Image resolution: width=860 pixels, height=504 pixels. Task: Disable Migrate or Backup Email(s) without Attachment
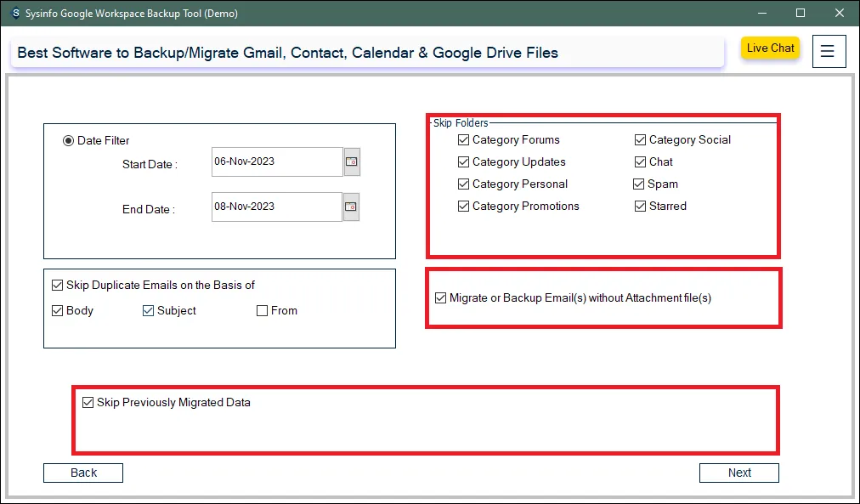tap(440, 298)
